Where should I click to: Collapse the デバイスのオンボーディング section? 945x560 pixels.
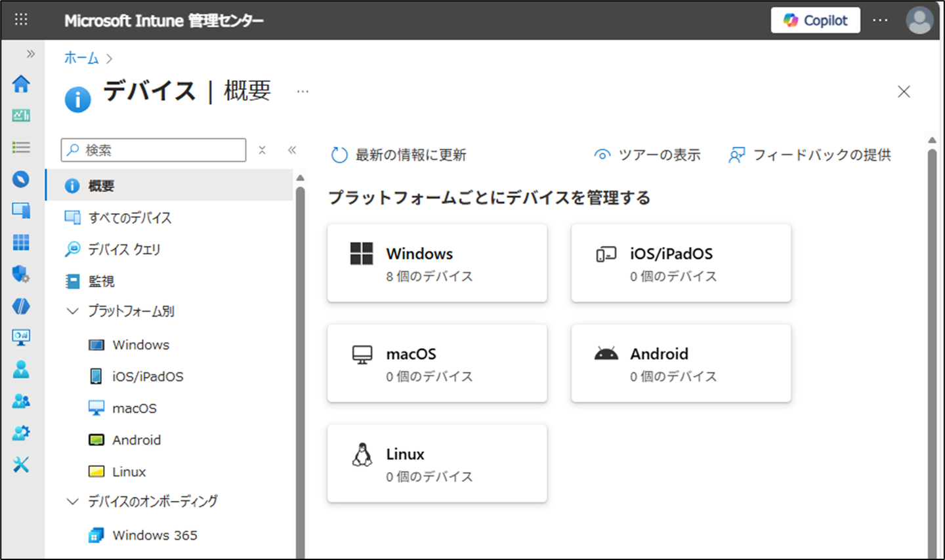tap(73, 502)
